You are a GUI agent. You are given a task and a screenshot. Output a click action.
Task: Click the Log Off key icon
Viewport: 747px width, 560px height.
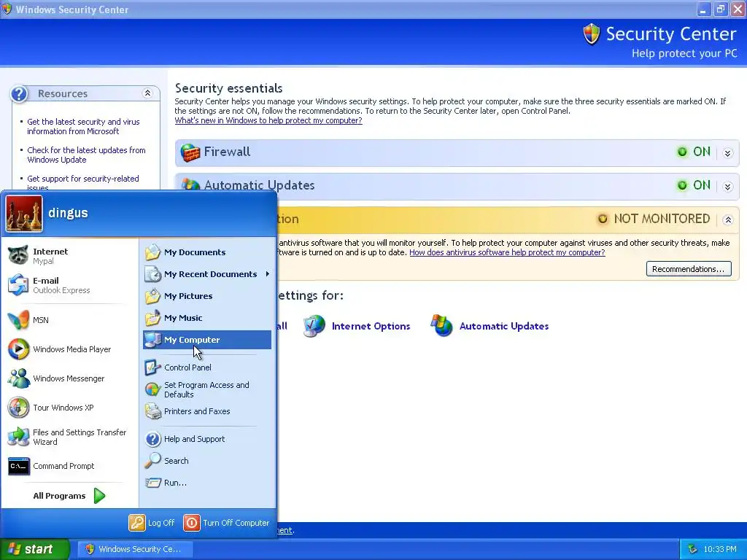[x=136, y=522]
